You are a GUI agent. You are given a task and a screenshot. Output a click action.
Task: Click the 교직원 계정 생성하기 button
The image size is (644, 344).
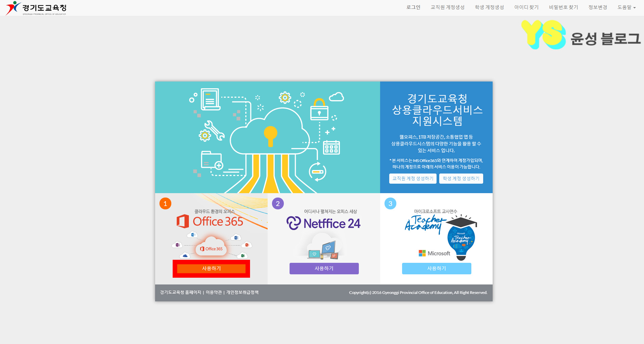(413, 179)
